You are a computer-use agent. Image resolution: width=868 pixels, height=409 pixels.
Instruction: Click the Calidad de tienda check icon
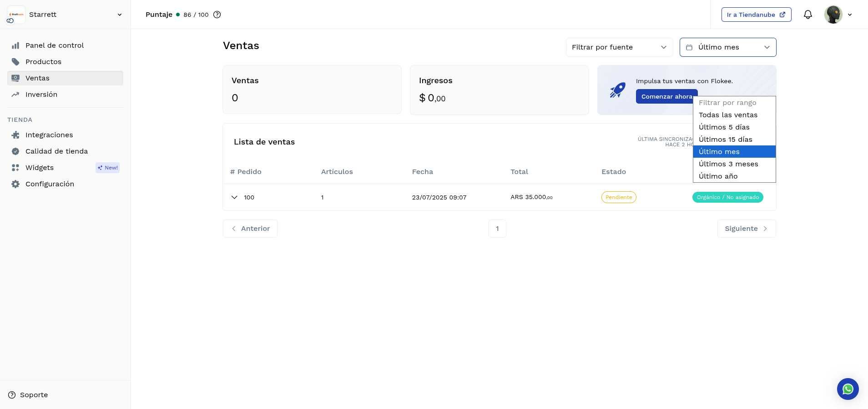tap(15, 151)
